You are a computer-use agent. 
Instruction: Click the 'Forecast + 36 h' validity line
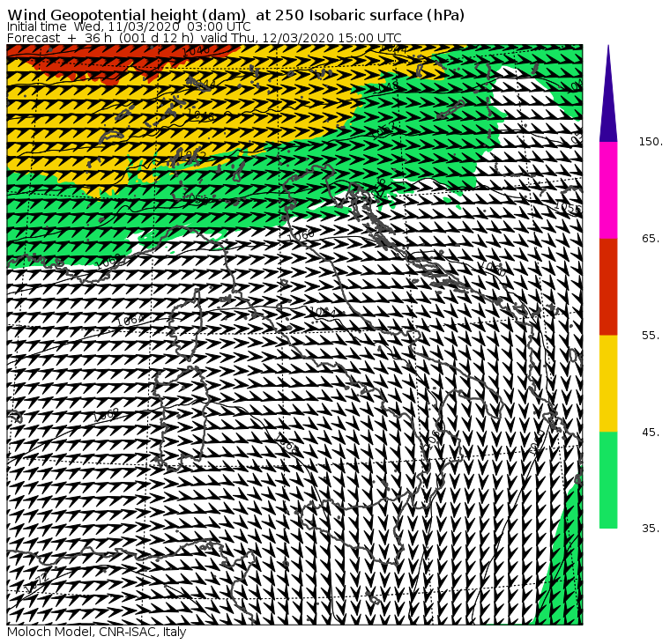(205, 38)
